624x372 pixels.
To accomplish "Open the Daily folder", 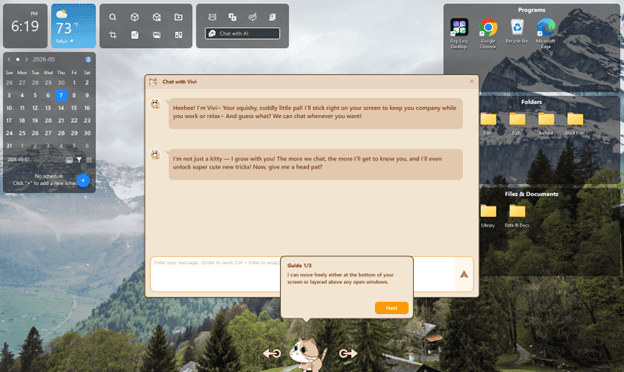I will [x=517, y=123].
